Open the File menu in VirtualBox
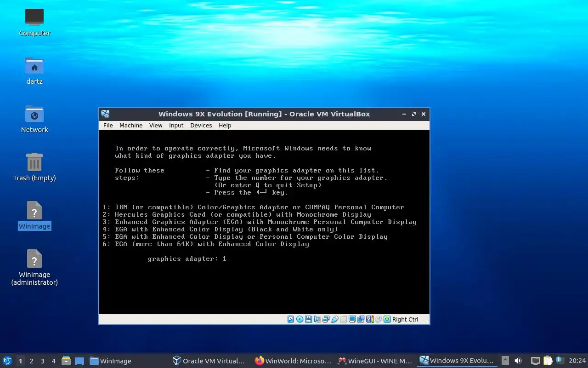This screenshot has width=588, height=368. pos(108,125)
